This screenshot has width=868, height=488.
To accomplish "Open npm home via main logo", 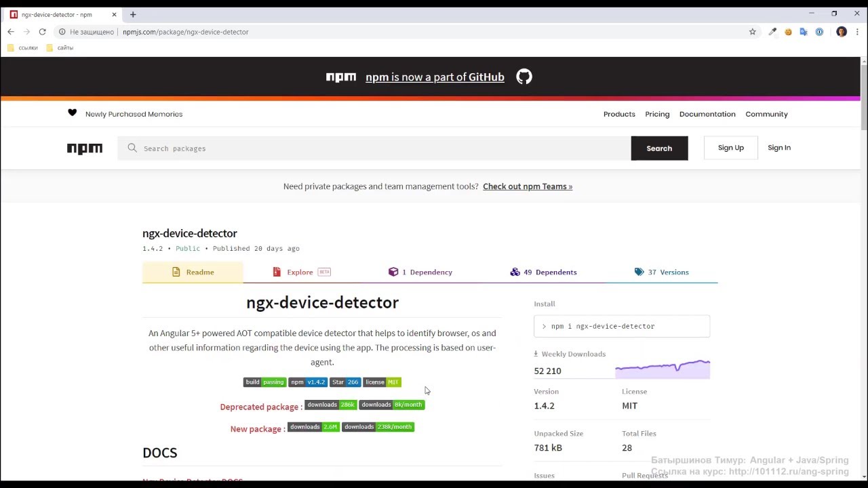I will (85, 148).
